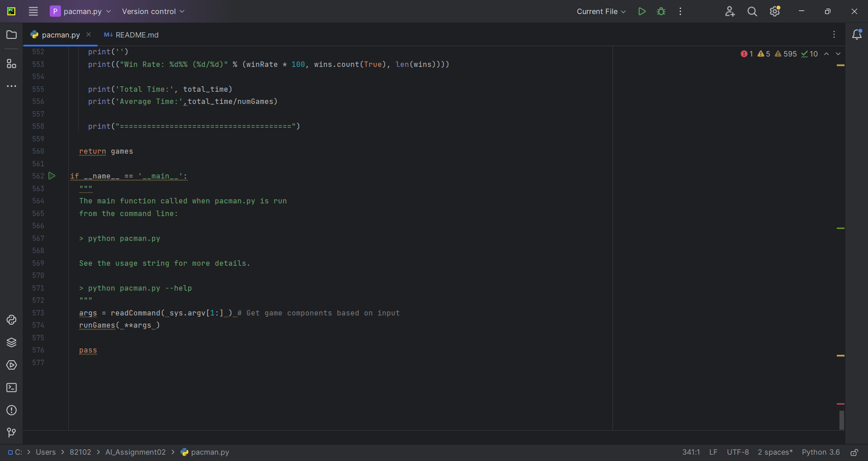Open the Code With Me users icon
Screen dimensions: 868x461
click(x=731, y=11)
